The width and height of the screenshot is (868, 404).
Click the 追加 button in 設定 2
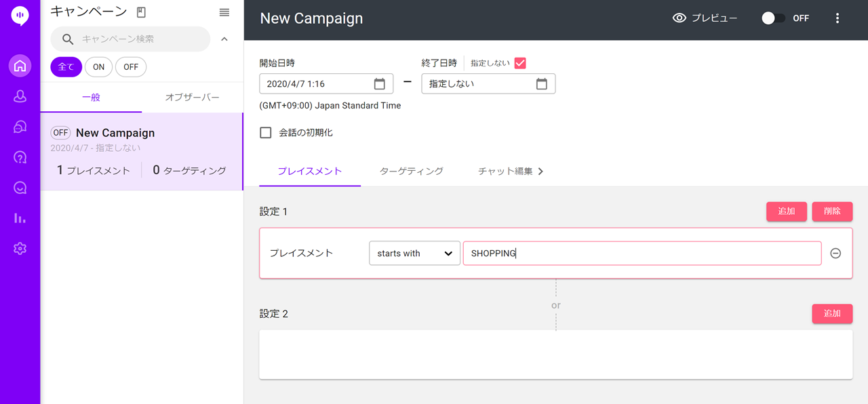(x=832, y=313)
